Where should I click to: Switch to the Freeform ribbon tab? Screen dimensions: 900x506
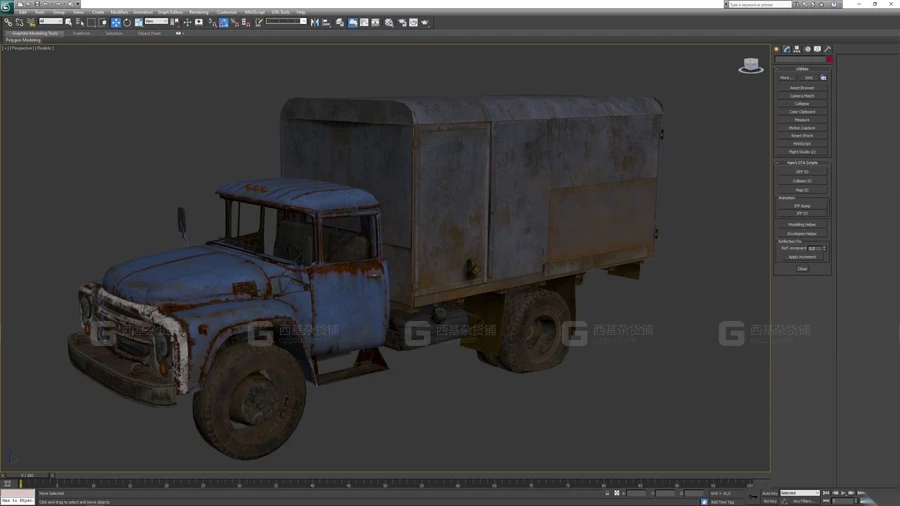point(82,33)
